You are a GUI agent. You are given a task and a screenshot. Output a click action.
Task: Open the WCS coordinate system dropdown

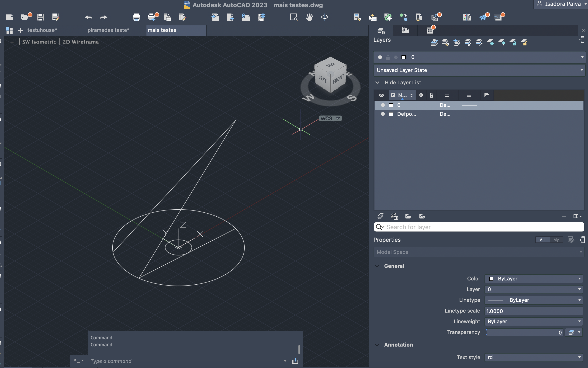[330, 119]
